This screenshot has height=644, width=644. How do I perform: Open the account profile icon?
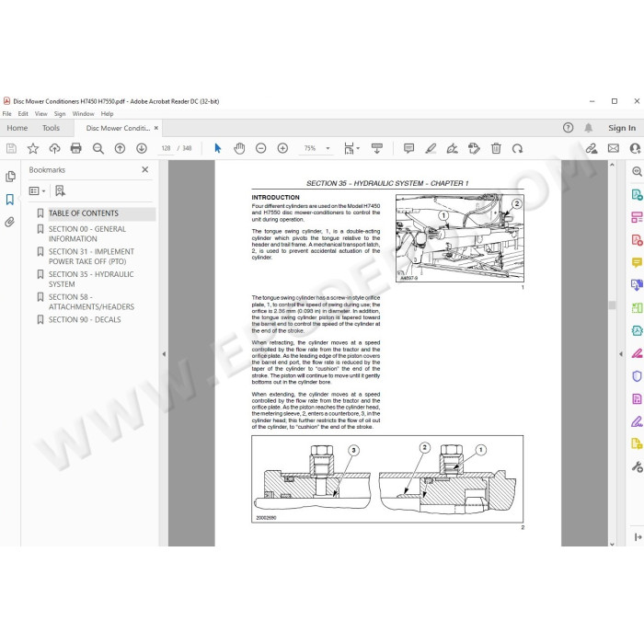(x=636, y=148)
